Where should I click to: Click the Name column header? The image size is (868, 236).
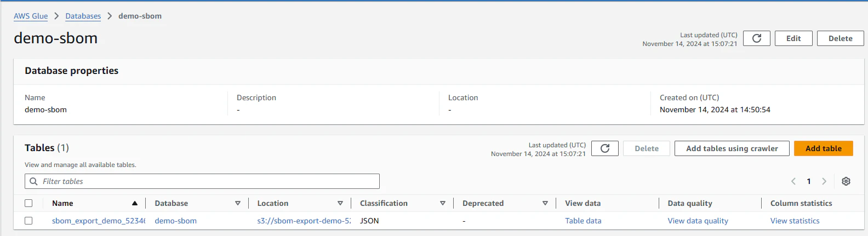click(62, 203)
